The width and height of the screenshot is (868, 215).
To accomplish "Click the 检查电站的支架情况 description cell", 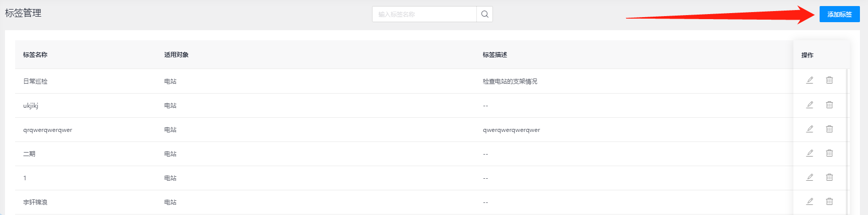I will tap(510, 82).
